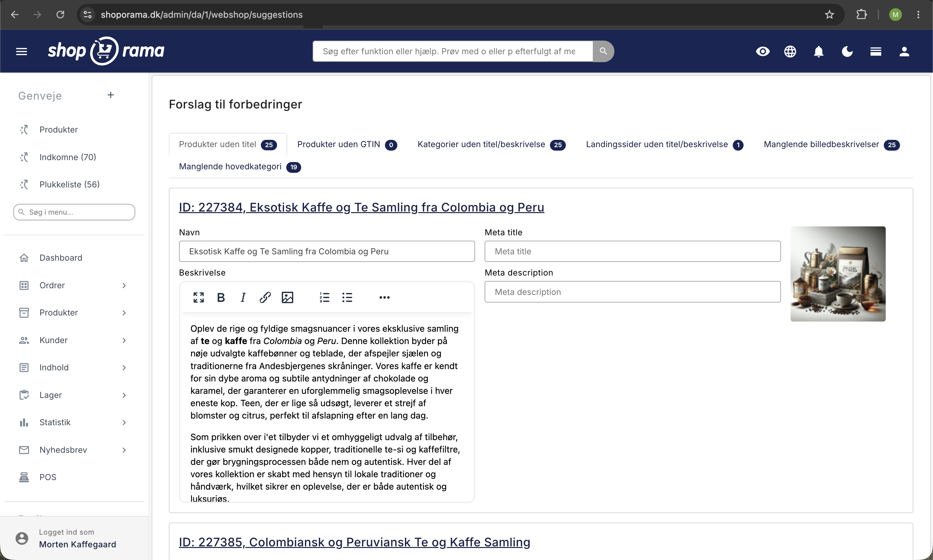Viewport: 933px width, 560px height.
Task: Click the Dashboard home icon
Action: coord(24,258)
